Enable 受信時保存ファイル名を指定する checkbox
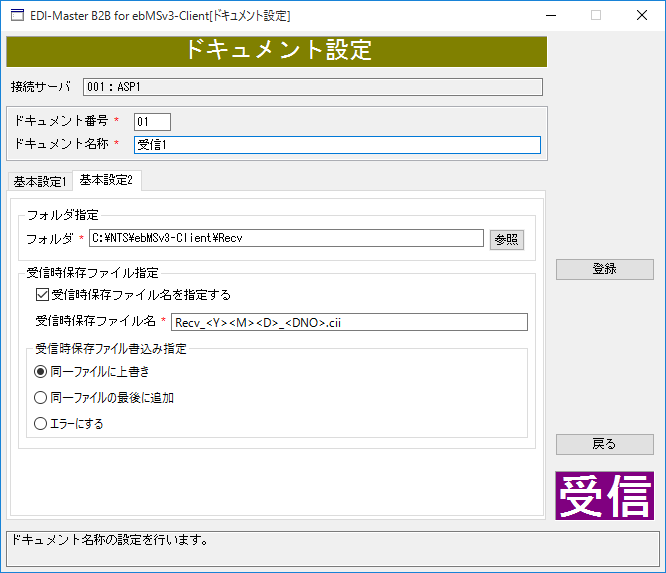The height and width of the screenshot is (573, 666). 42,295
